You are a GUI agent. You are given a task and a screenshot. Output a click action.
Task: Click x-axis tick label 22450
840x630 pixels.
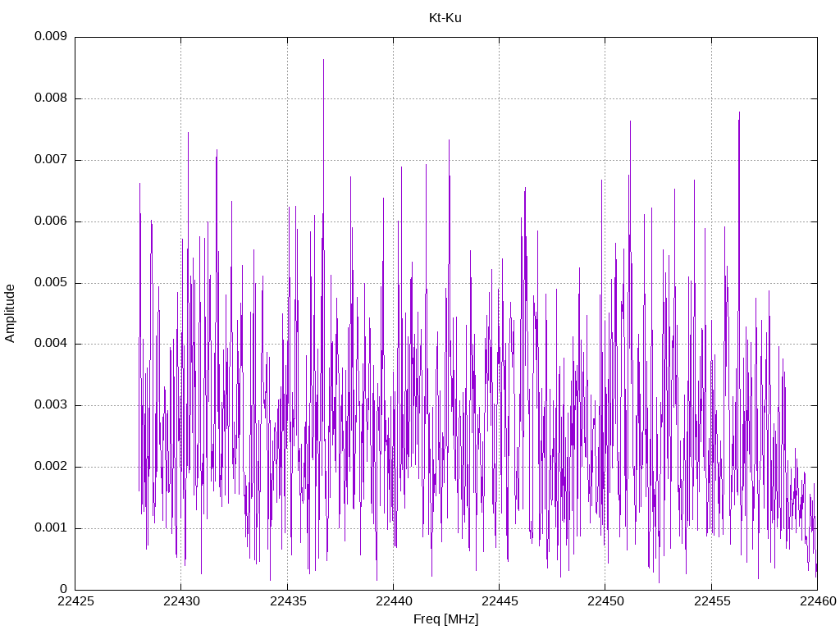click(606, 601)
